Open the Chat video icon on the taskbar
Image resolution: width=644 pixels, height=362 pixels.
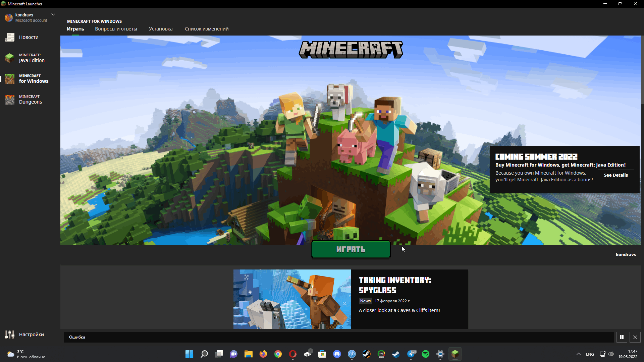(234, 354)
